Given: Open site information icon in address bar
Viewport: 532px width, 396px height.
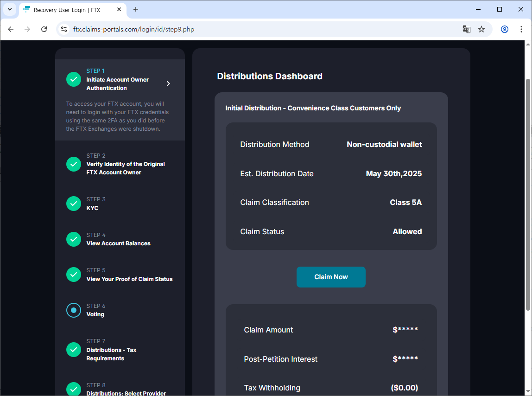Looking at the screenshot, I should pyautogui.click(x=64, y=29).
